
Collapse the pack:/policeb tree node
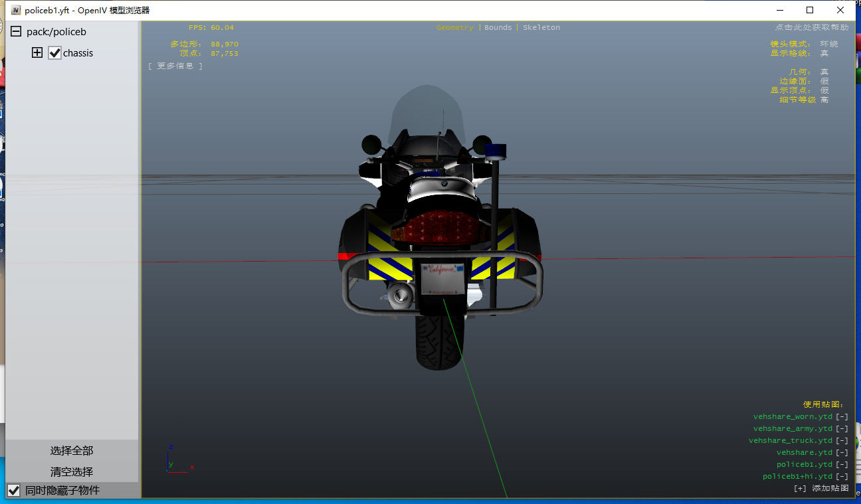[15, 32]
